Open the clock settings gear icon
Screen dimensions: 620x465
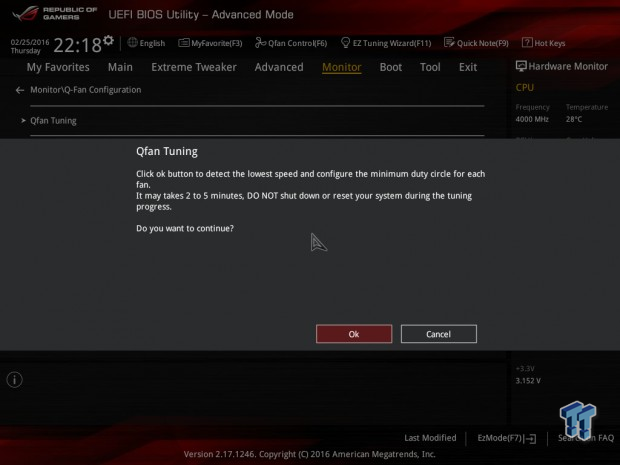(x=108, y=40)
